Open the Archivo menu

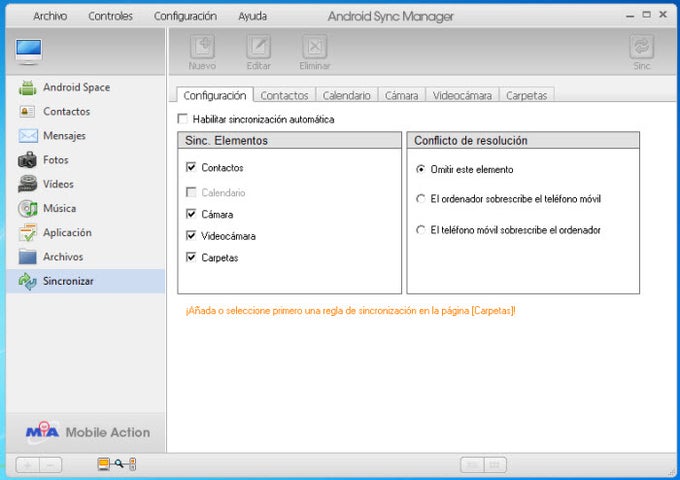[50, 16]
